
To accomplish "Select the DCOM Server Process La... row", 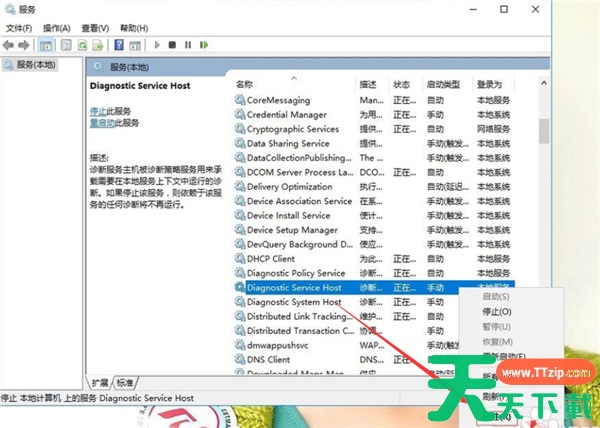I will coord(373,172).
